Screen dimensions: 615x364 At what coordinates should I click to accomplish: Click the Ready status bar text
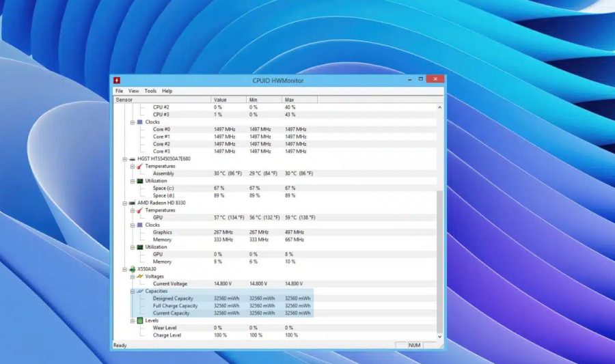pos(120,346)
